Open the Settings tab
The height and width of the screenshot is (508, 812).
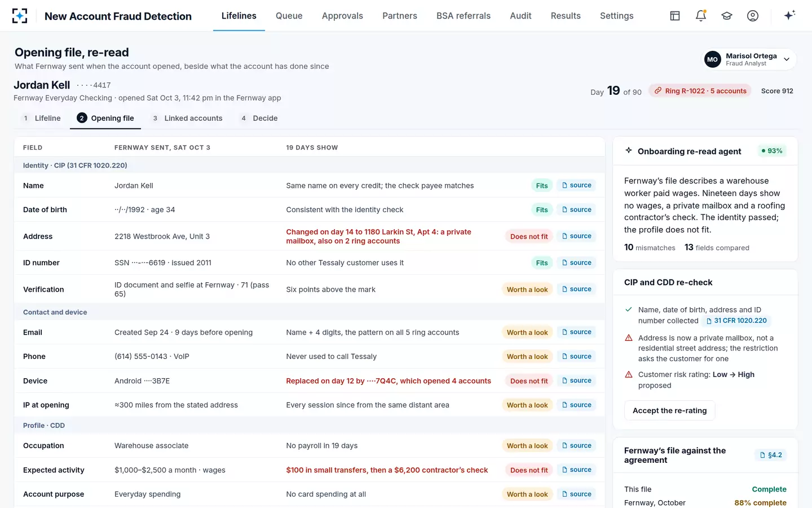(616, 16)
